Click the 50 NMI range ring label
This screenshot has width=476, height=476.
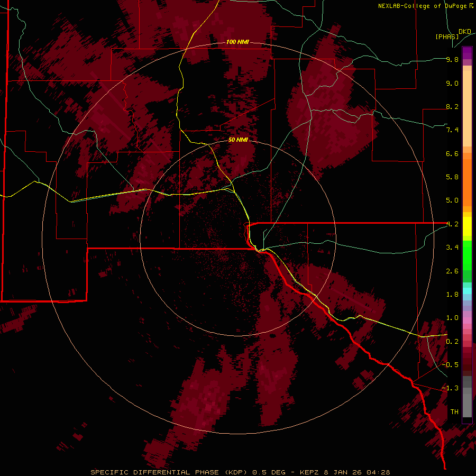(238, 140)
